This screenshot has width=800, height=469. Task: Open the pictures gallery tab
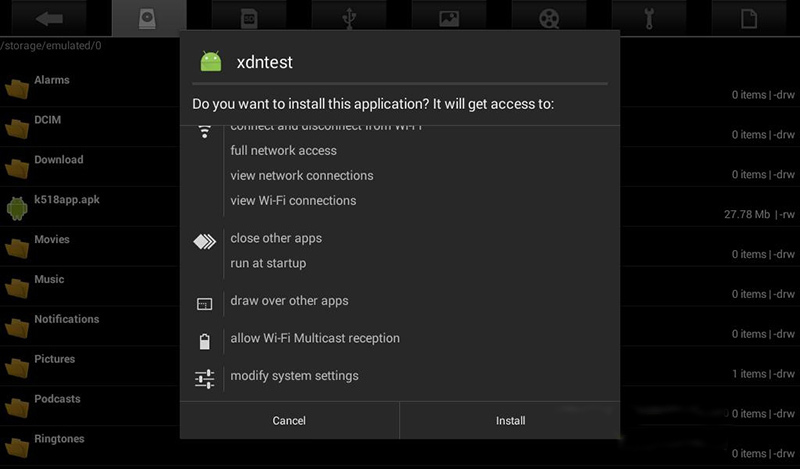[x=449, y=18]
